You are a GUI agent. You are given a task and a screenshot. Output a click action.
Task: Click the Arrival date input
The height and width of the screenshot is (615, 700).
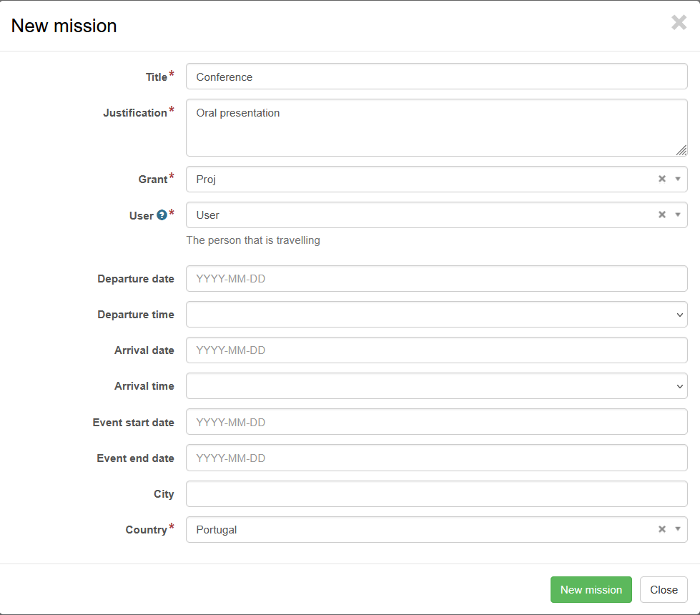coord(436,350)
